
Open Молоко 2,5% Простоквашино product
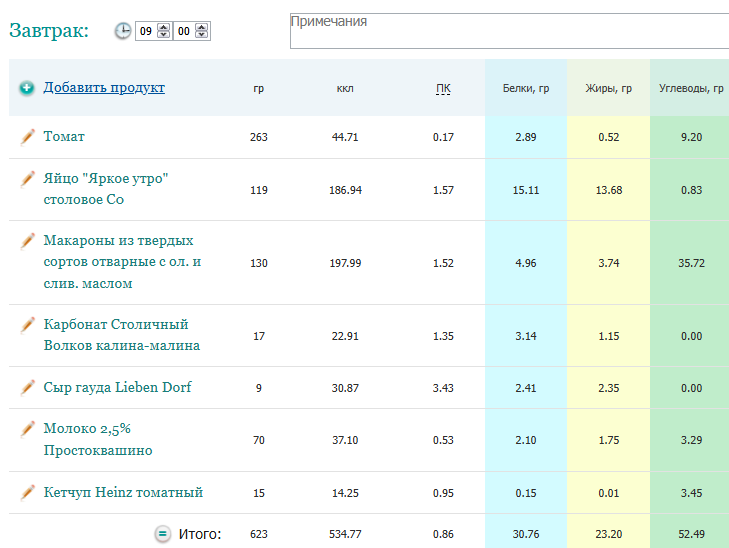coord(98,439)
